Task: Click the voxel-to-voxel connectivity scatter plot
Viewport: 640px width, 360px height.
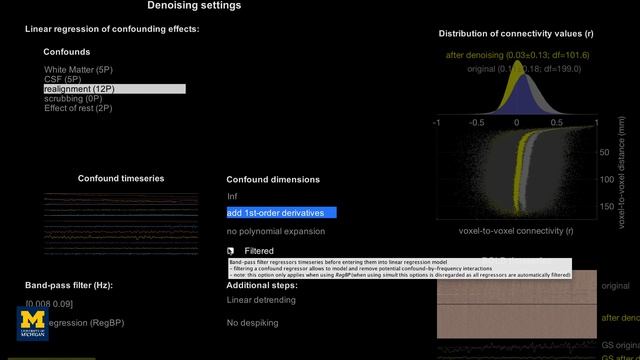Action: point(517,173)
